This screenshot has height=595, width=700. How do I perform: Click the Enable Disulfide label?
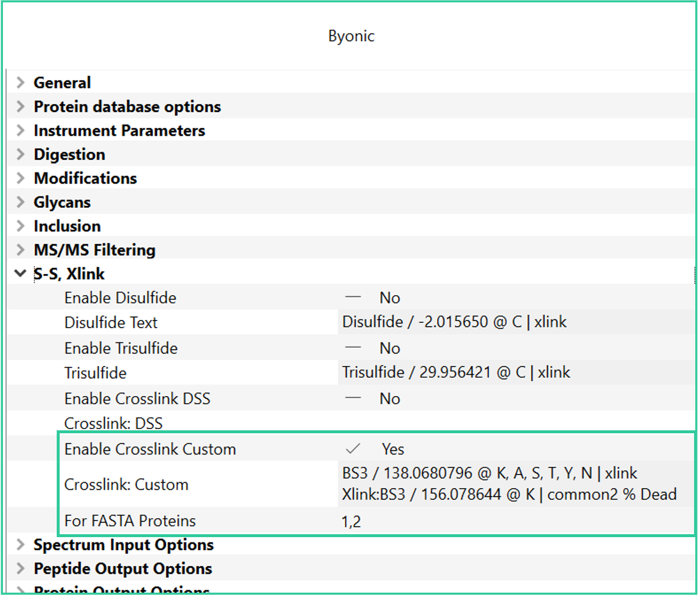(120, 297)
